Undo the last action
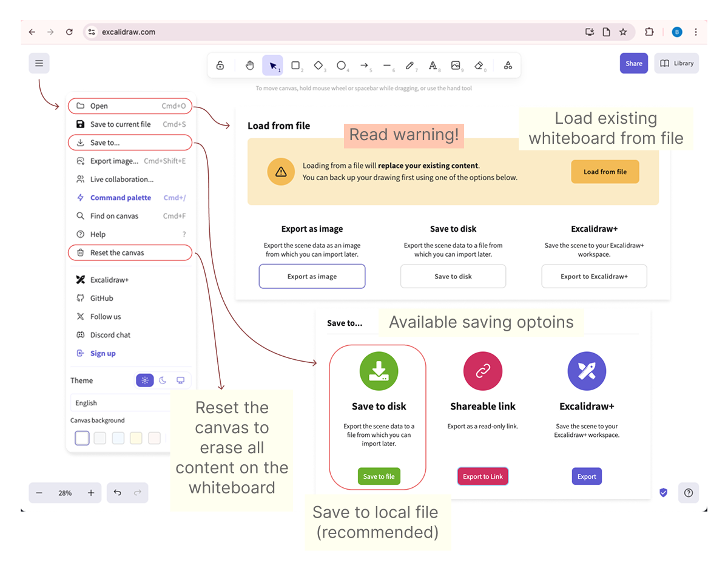728x571 pixels. pyautogui.click(x=118, y=493)
